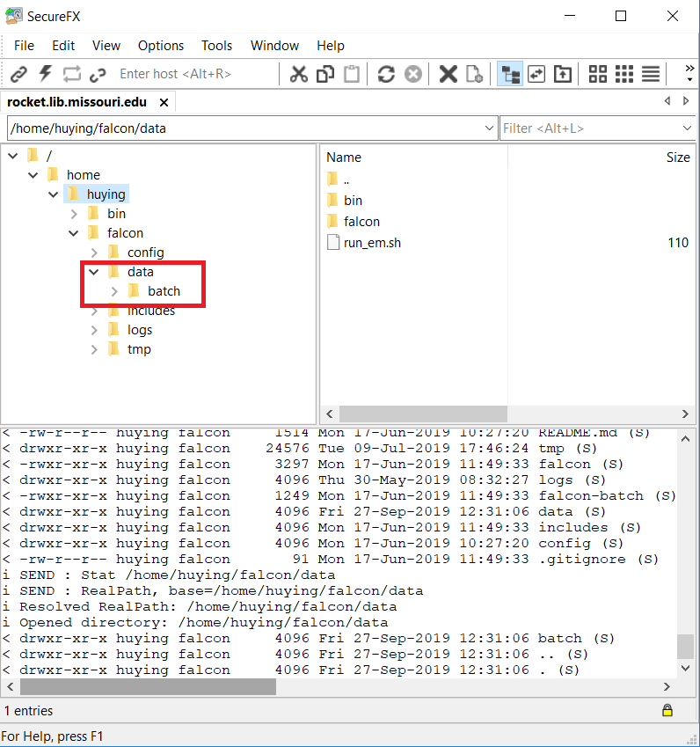
Task: Click the parent folder up icon
Action: coord(562,74)
